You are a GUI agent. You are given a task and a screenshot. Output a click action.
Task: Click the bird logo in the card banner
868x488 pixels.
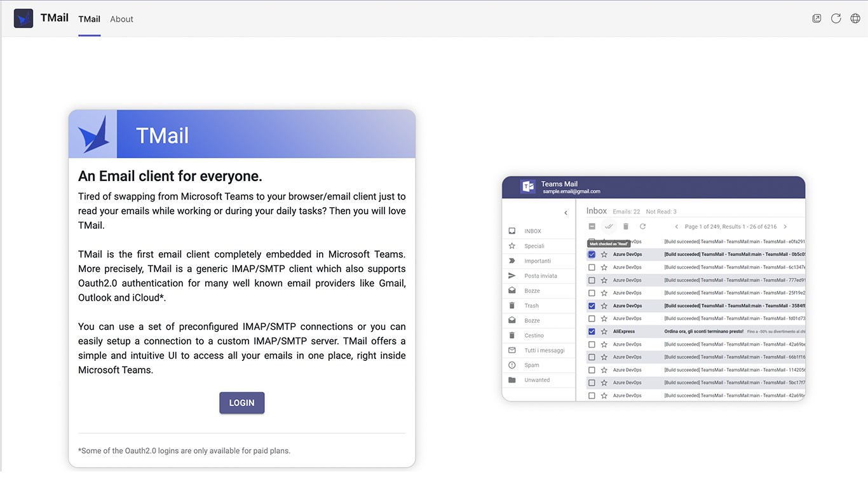[93, 134]
